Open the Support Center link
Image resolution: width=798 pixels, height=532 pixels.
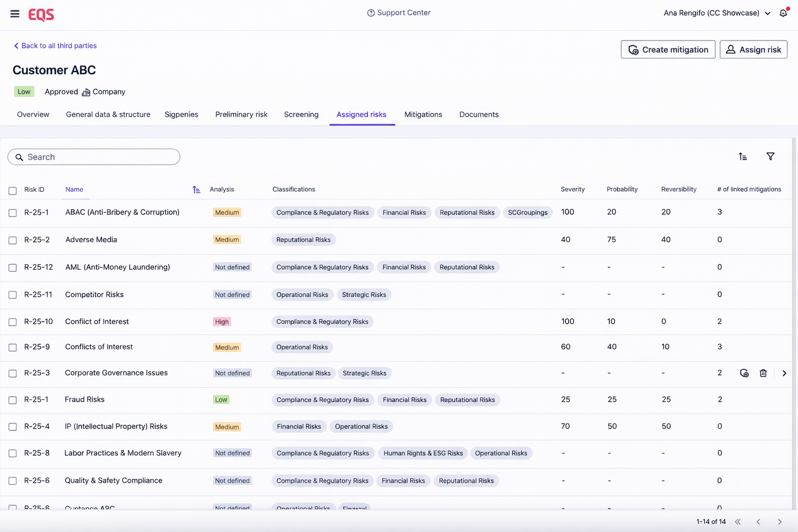398,13
